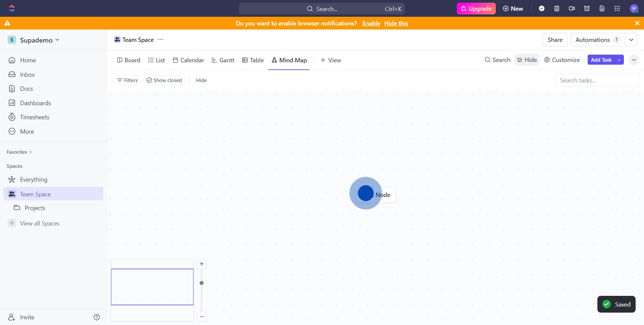The height and width of the screenshot is (325, 644).
Task: Open Add Task dropdown arrow
Action: click(619, 60)
